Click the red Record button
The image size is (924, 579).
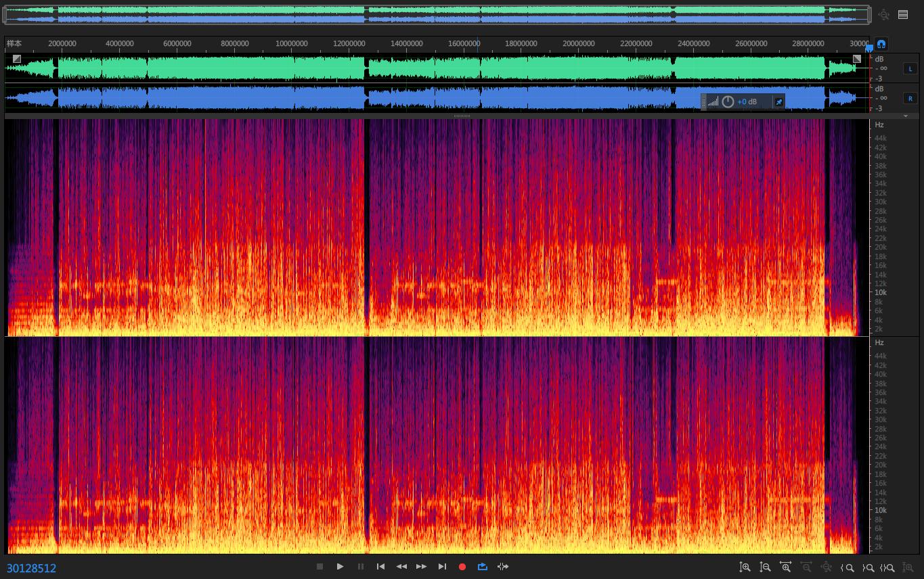pyautogui.click(x=462, y=567)
